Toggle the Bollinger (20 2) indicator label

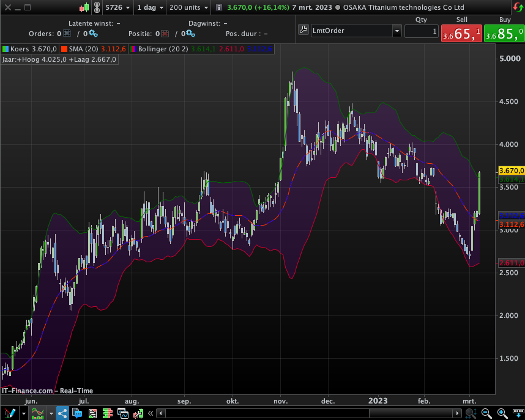(159, 48)
